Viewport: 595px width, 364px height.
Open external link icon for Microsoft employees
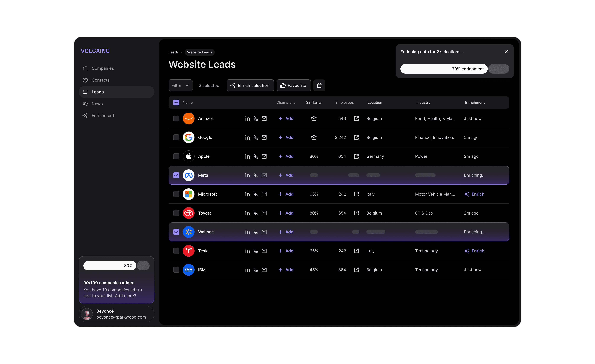click(356, 194)
